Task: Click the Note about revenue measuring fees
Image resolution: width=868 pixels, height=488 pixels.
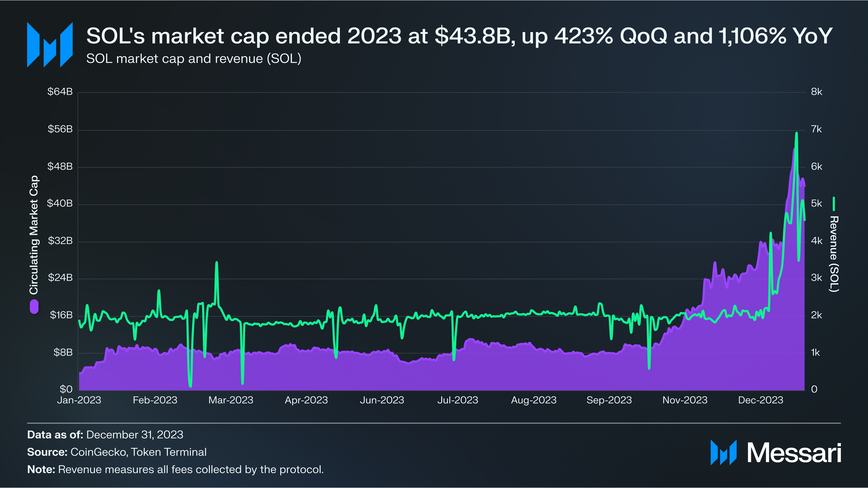Action: pos(175,469)
